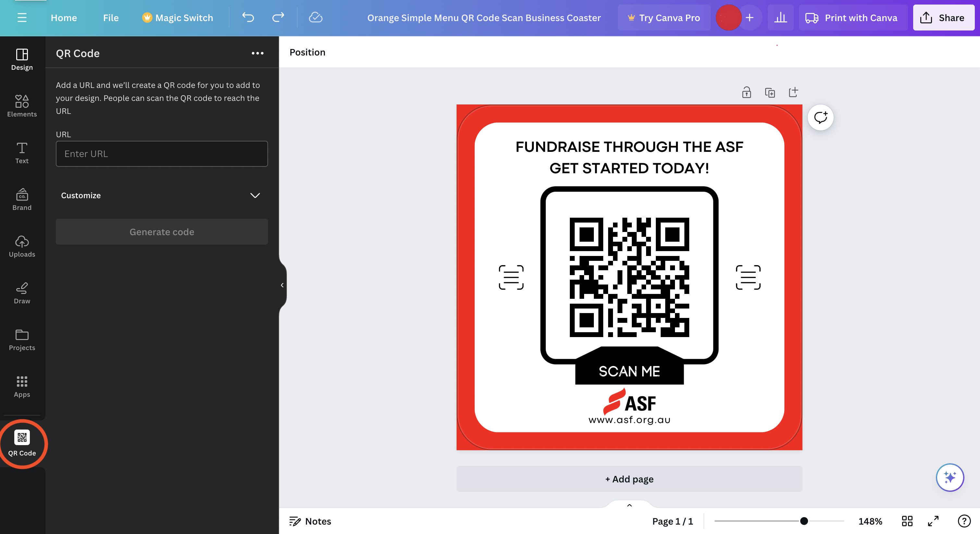Select the FUNDRAISE THROUGH THE ASF heading
The width and height of the screenshot is (980, 534).
pos(629,146)
